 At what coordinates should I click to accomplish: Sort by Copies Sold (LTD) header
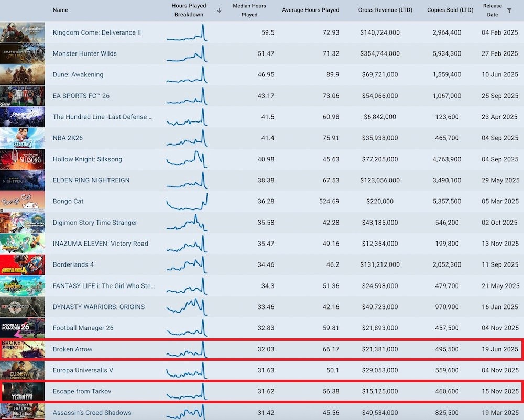coord(450,10)
